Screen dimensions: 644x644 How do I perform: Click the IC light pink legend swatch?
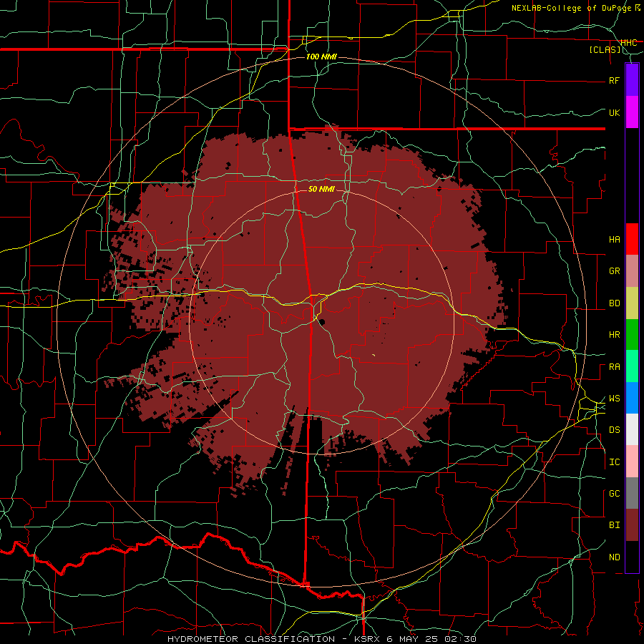pos(632,462)
